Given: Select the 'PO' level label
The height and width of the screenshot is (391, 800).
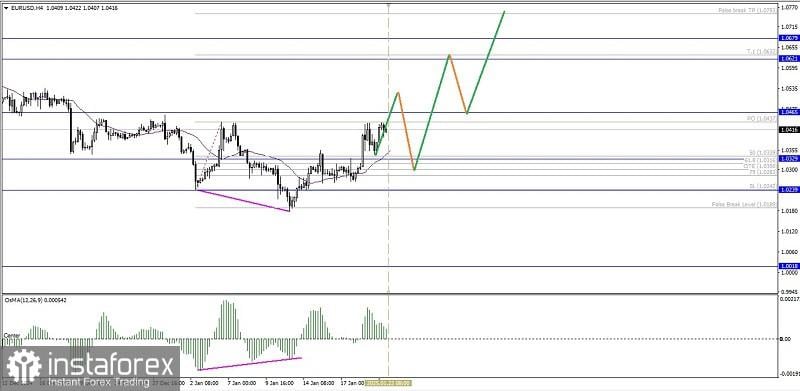Looking at the screenshot, I should point(762,118).
